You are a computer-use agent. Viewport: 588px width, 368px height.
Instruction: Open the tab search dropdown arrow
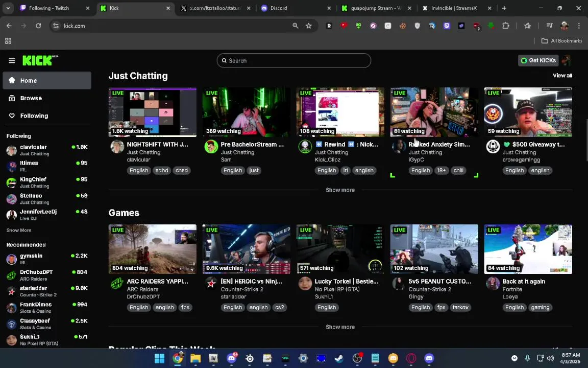[8, 8]
